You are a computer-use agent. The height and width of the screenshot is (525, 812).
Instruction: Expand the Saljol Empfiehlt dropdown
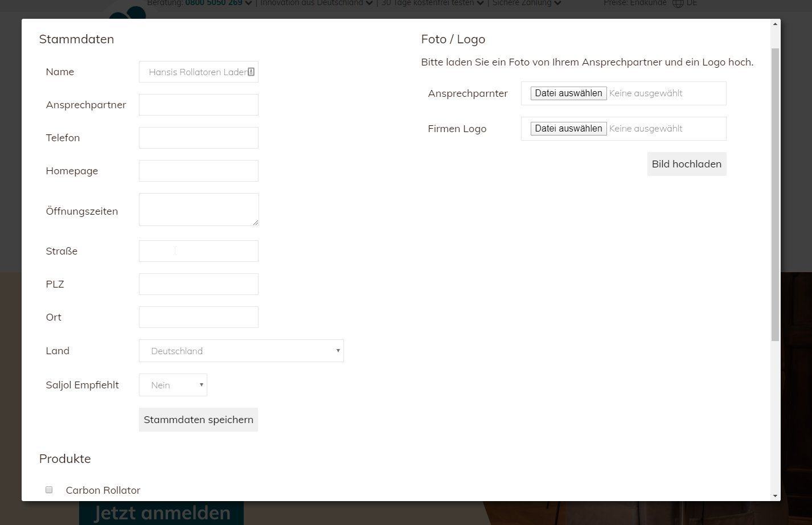[173, 385]
